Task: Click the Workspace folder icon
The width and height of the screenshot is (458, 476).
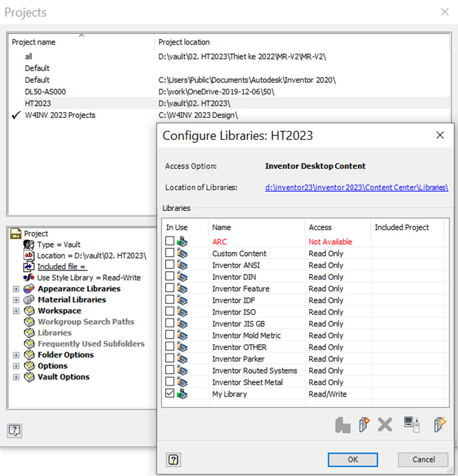Action: click(x=29, y=311)
